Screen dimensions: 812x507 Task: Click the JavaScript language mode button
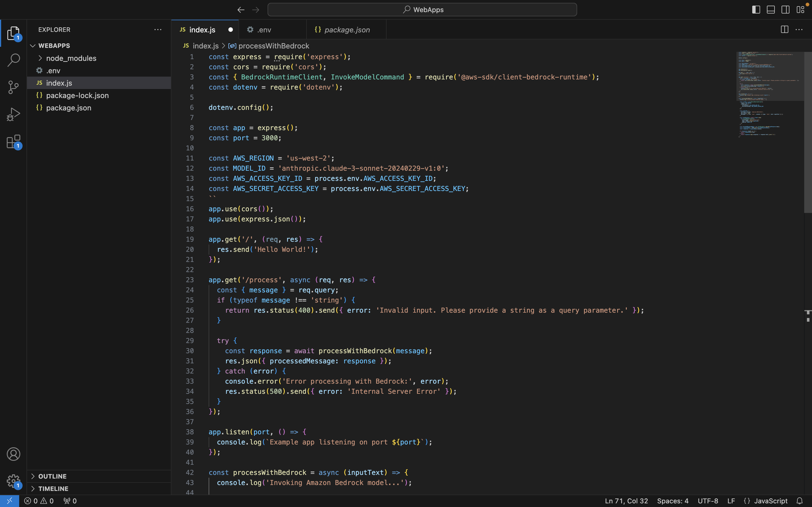pos(770,501)
